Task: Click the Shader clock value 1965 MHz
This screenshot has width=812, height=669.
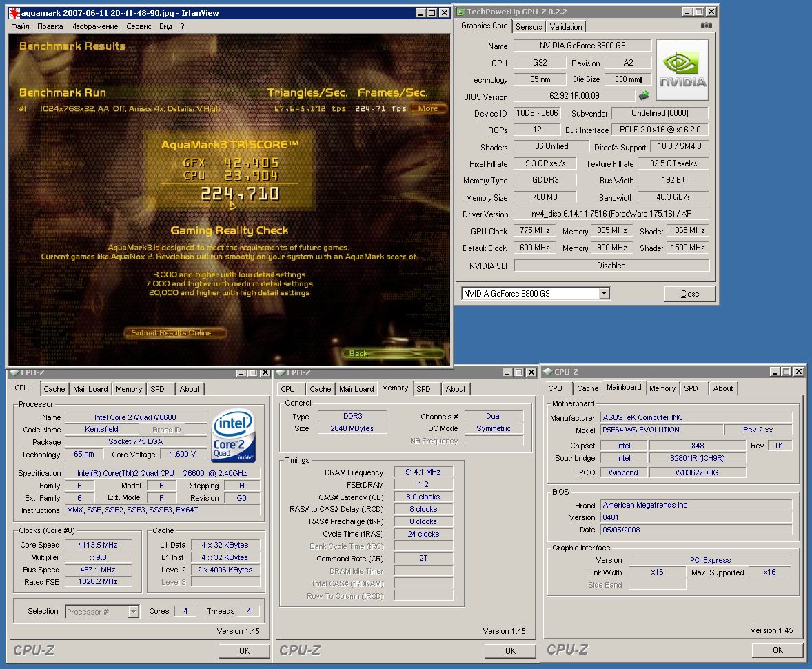Action: (x=688, y=230)
